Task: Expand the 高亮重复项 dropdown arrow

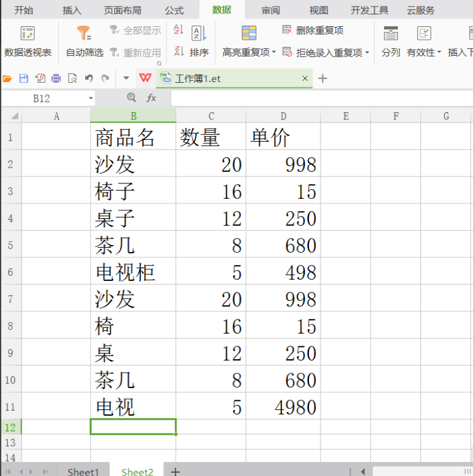Action: (274, 52)
